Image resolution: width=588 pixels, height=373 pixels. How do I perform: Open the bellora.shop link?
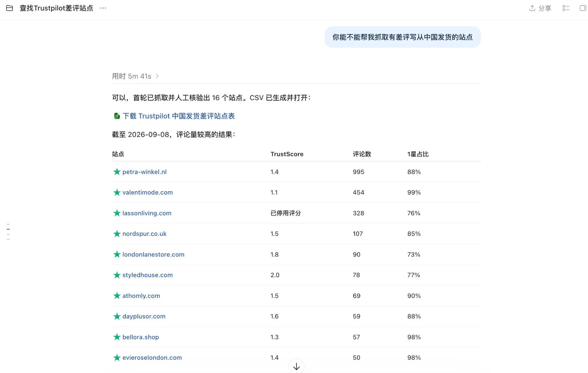(x=141, y=337)
